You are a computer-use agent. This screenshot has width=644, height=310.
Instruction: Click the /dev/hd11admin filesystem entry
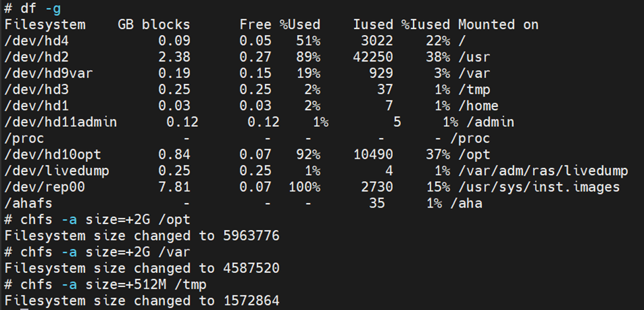click(60, 122)
